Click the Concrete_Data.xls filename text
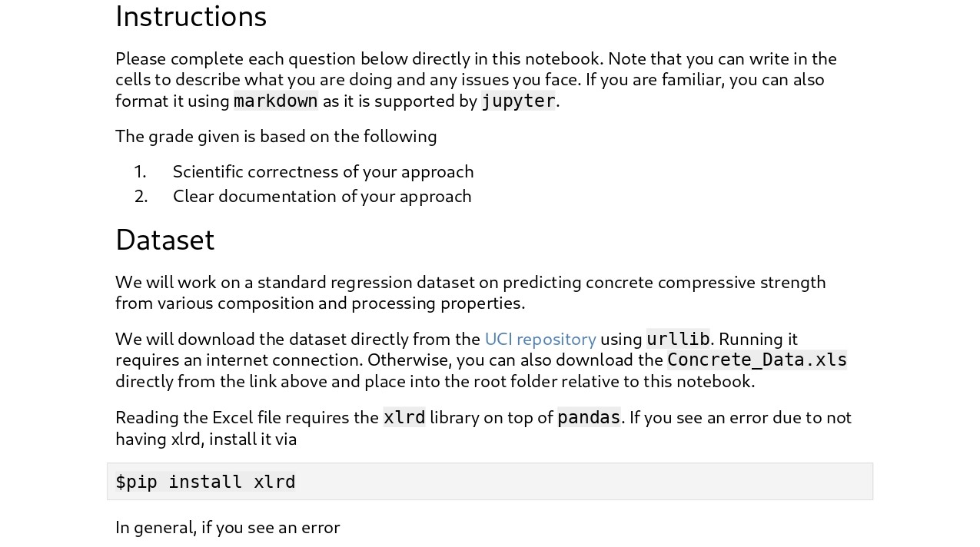 pos(756,360)
